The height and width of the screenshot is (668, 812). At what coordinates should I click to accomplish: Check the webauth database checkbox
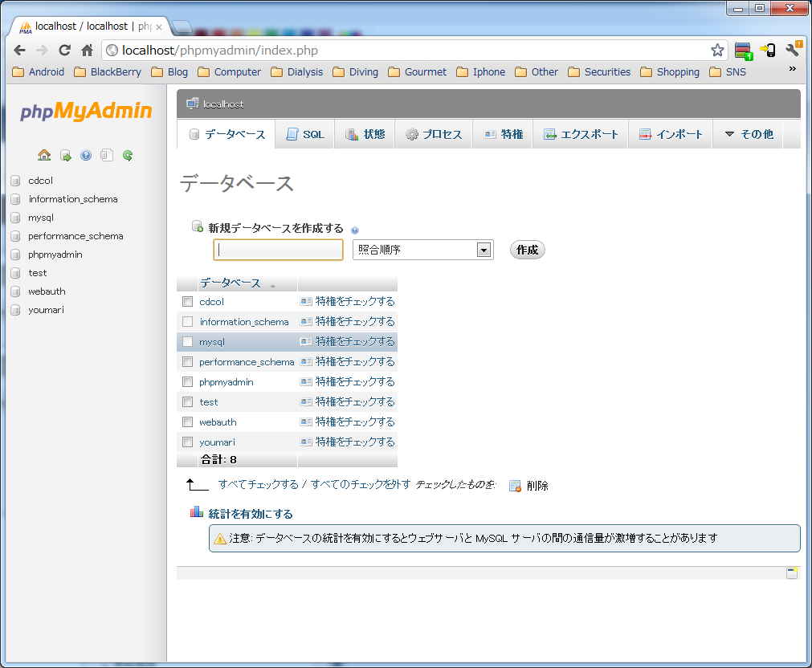pyautogui.click(x=187, y=422)
